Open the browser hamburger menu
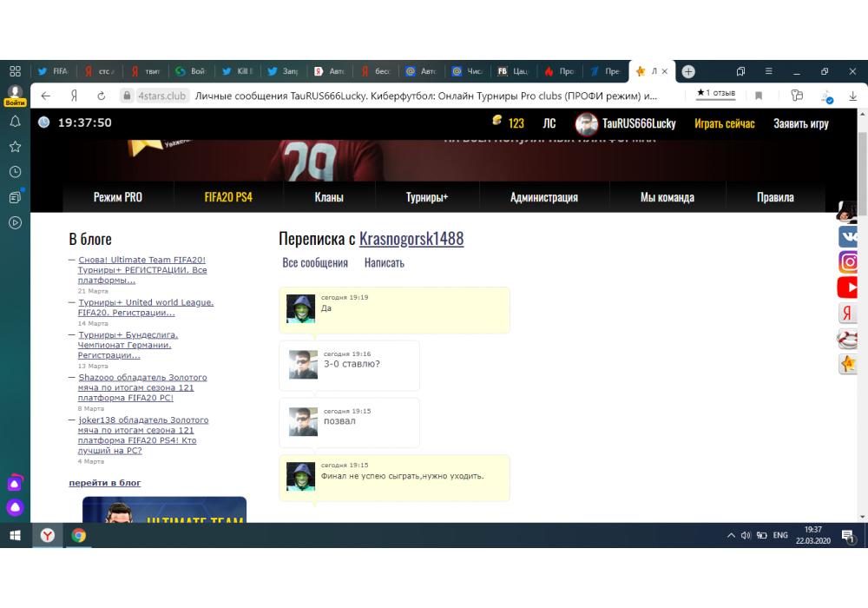 (x=768, y=71)
